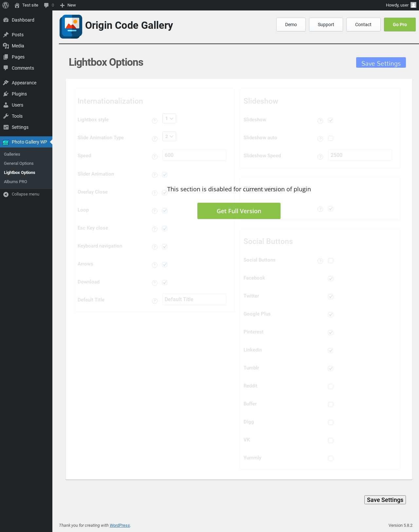This screenshot has width=419, height=532.
Task: Click the blue Save Settings button
Action: click(x=381, y=62)
